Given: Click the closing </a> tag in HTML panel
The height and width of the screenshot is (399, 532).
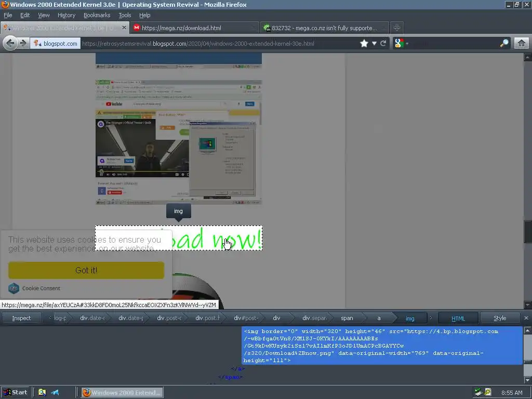Looking at the screenshot, I should point(237,368).
